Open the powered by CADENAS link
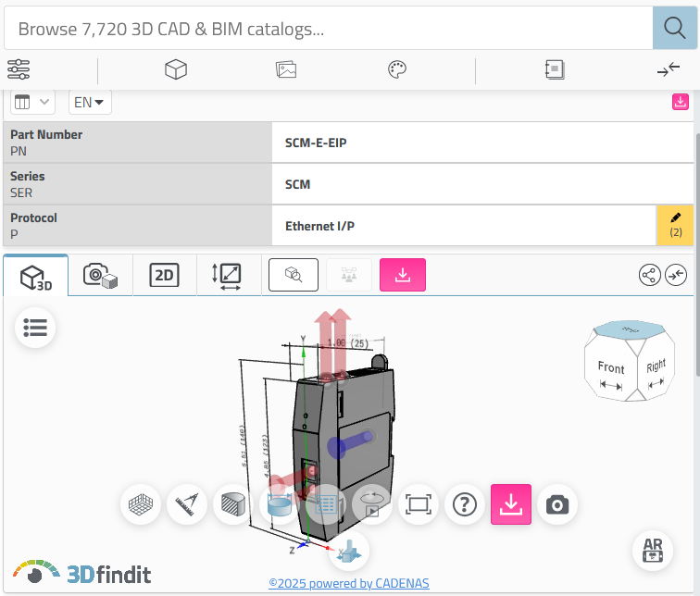 coord(349,583)
